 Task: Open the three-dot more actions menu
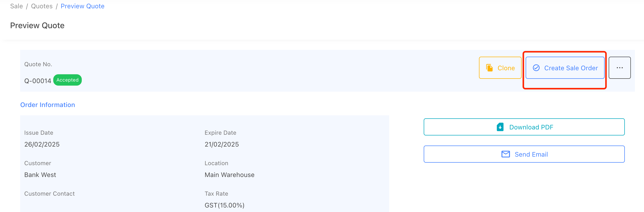click(x=620, y=68)
